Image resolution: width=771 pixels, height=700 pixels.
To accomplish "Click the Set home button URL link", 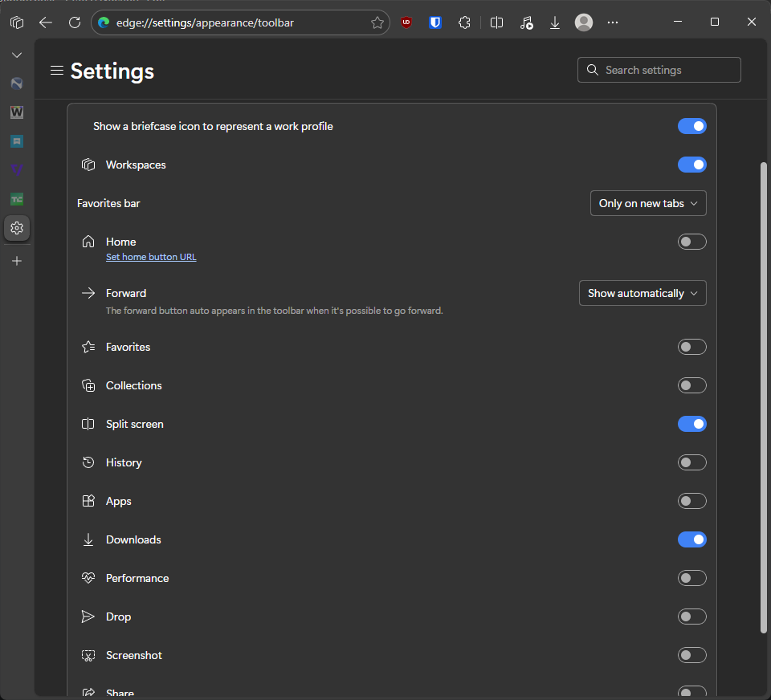I will tap(151, 257).
